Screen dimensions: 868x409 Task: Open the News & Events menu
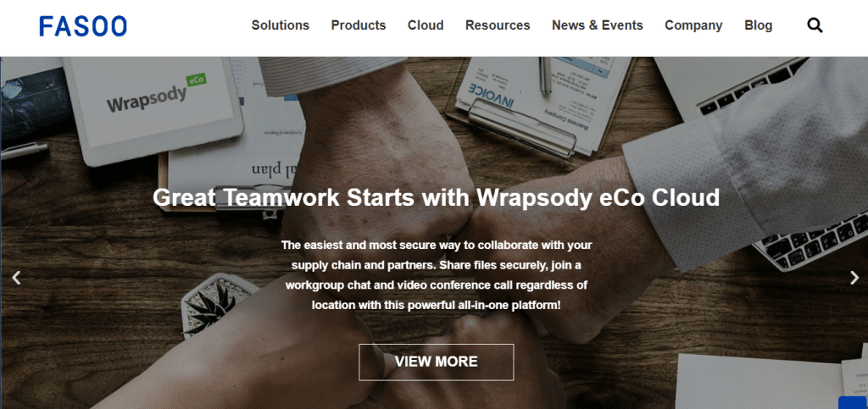(598, 25)
